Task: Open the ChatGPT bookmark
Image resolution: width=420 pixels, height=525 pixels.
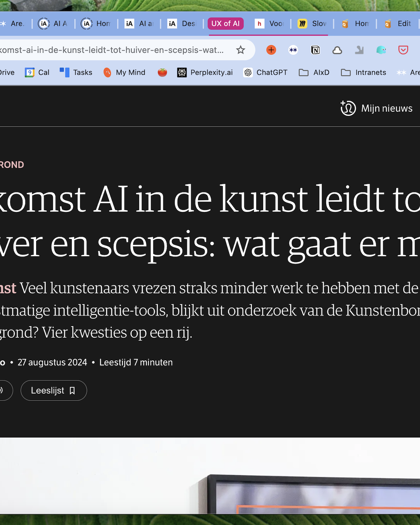Action: click(265, 72)
